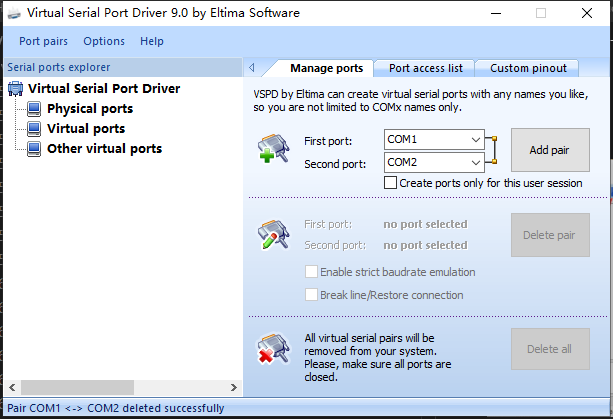Click the Delete pair button

tap(550, 235)
